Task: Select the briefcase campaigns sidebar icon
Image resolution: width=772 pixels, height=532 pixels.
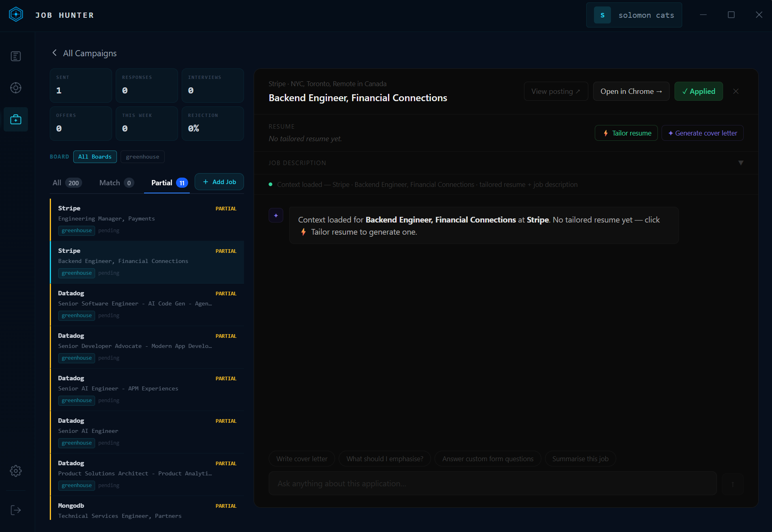Action: pos(16,119)
